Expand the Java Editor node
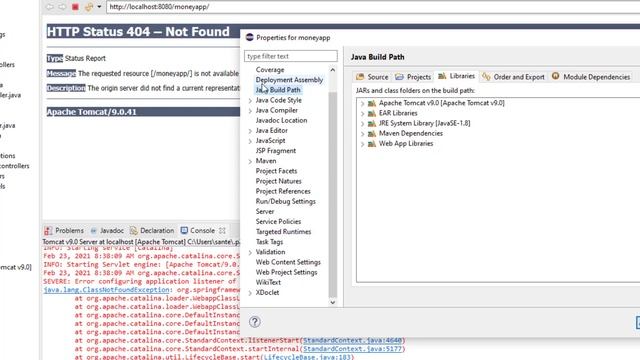640x360 pixels. [x=250, y=131]
